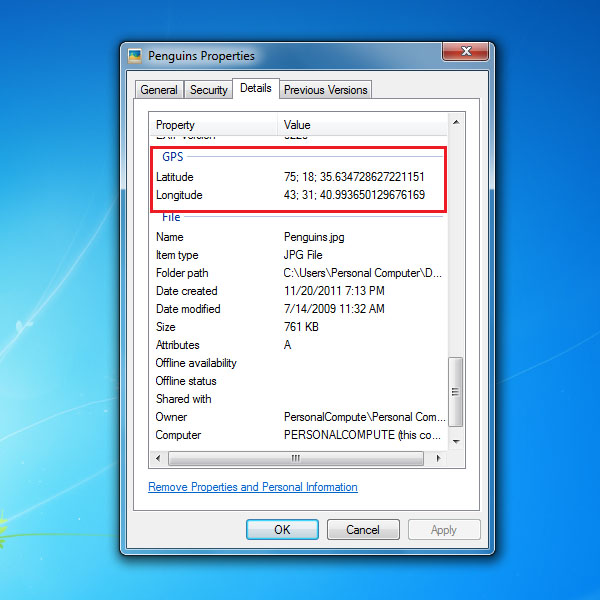Viewport: 600px width, 600px height.
Task: Click the Apply button
Action: 444,530
